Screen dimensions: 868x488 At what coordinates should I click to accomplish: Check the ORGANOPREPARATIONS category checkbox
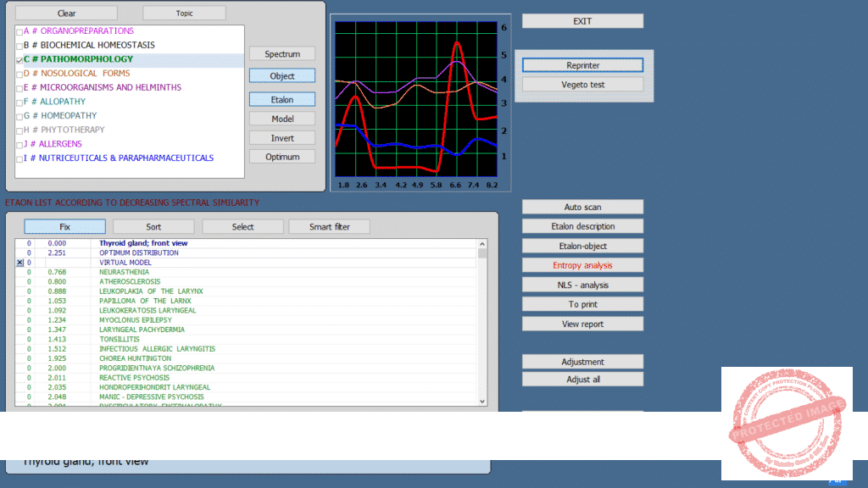pyautogui.click(x=19, y=31)
